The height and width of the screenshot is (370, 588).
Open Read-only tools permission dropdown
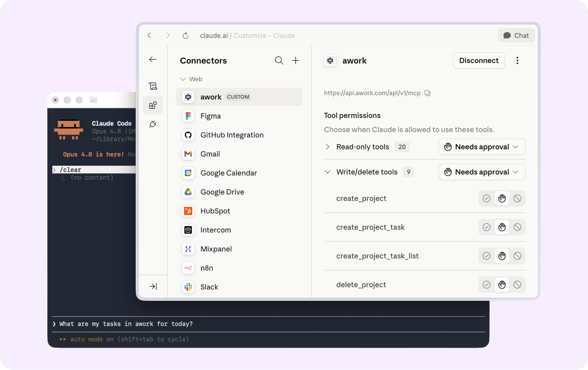(482, 147)
